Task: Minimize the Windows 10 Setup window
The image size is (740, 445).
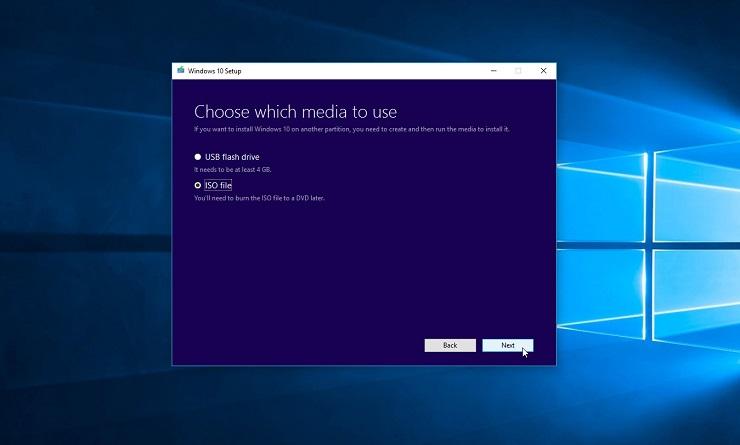Action: point(494,71)
